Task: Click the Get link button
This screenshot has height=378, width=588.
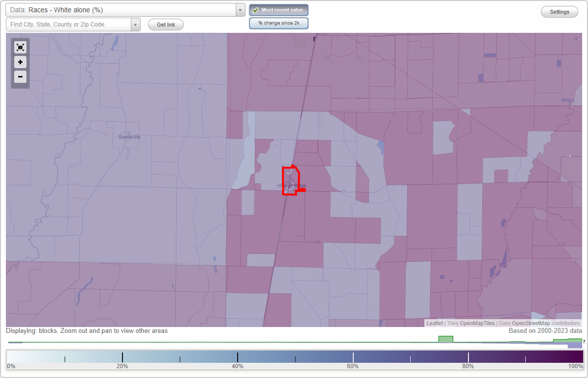Action: [x=165, y=24]
